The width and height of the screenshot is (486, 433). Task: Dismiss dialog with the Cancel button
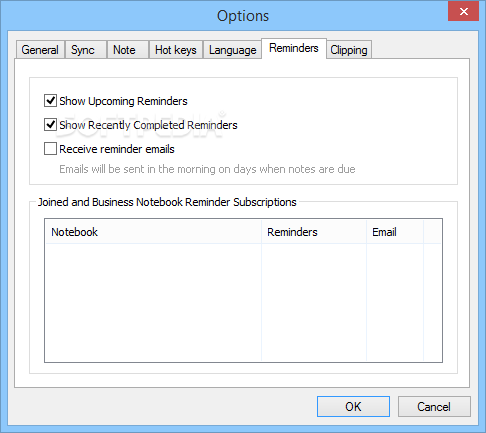434,406
